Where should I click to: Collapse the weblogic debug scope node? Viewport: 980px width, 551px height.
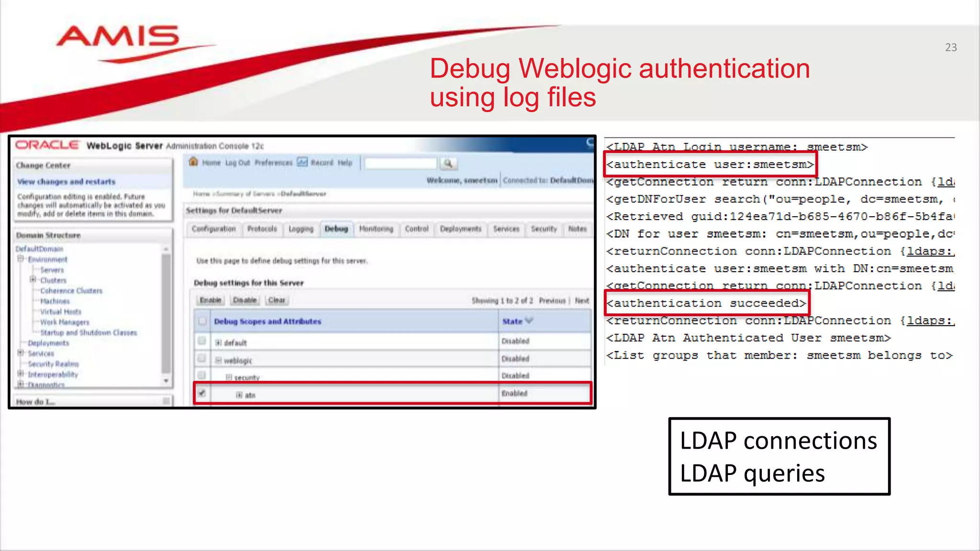click(x=218, y=360)
